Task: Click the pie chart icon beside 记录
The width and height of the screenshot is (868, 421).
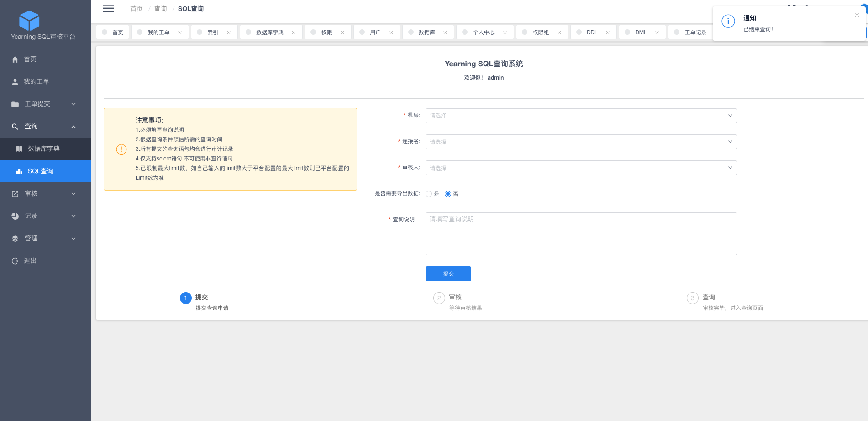Action: point(15,216)
